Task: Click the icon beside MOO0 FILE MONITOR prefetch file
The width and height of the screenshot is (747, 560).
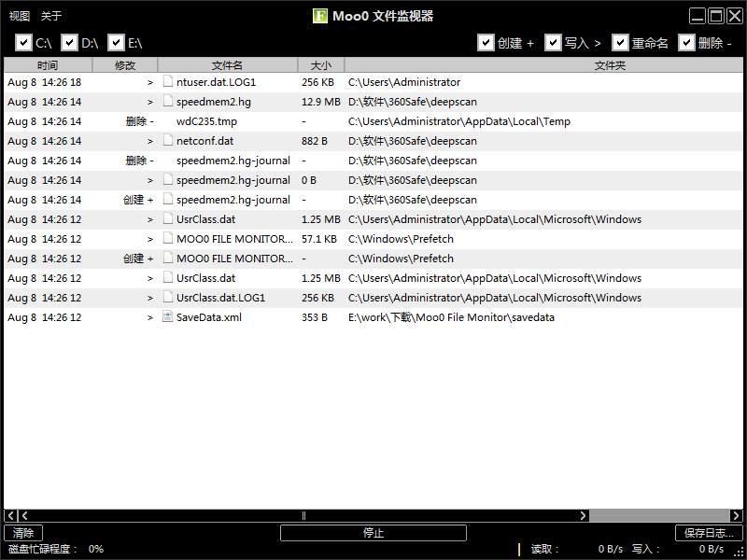Action: point(166,239)
